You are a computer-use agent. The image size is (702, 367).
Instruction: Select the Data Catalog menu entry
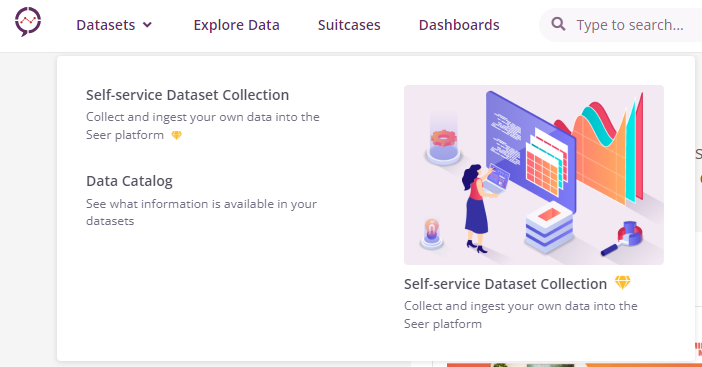(x=129, y=181)
